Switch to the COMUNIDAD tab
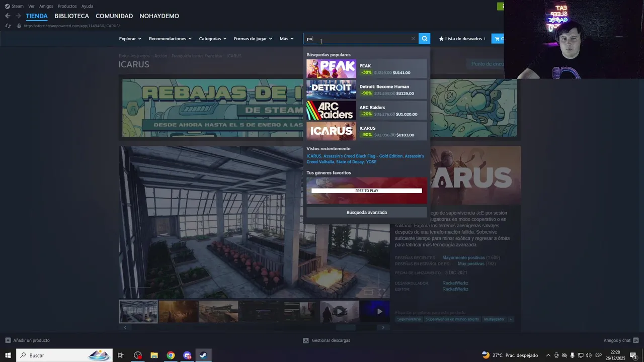The image size is (644, 362). (114, 16)
